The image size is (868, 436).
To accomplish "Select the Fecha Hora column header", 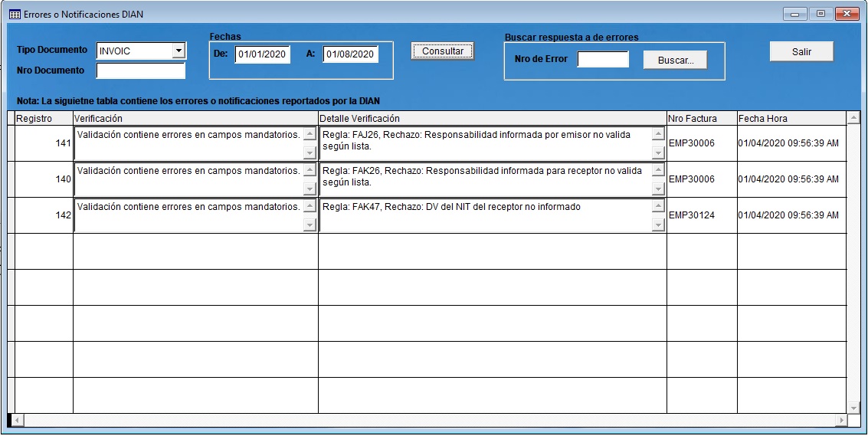I will click(x=791, y=119).
